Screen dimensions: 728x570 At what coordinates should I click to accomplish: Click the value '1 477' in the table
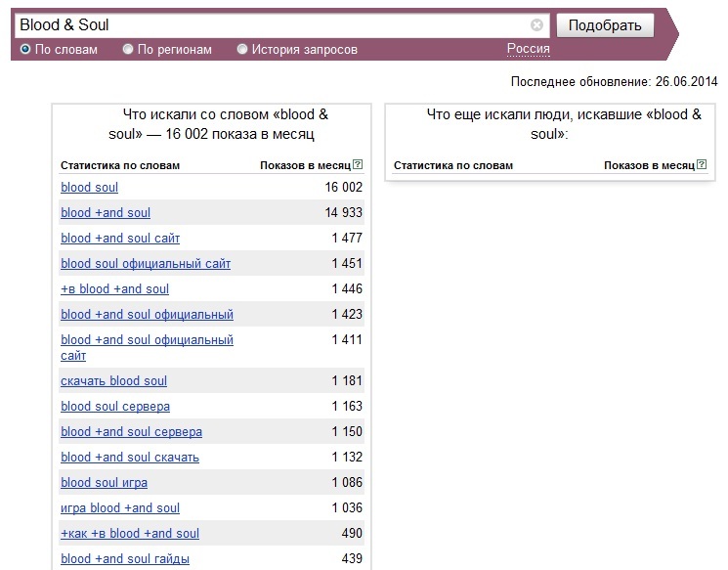click(x=347, y=238)
